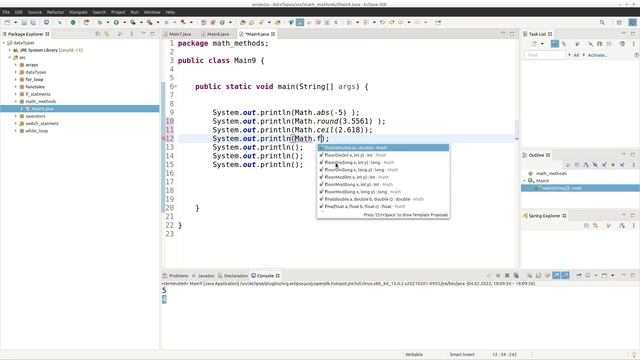Screen dimensions: 640x360
Task: Toggle Categorized view in Task List
Action: click(x=555, y=44)
